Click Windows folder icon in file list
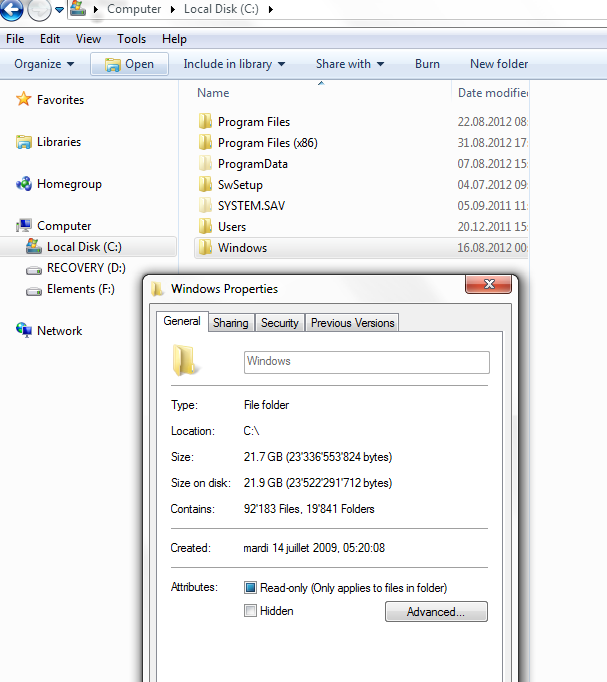The width and height of the screenshot is (607, 682). click(205, 247)
